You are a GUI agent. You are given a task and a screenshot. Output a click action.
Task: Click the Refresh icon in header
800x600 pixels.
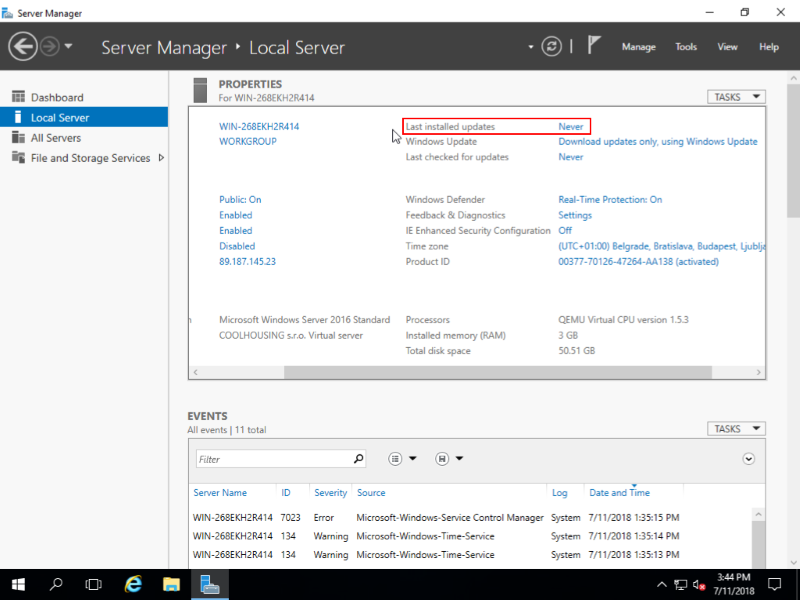pos(552,46)
